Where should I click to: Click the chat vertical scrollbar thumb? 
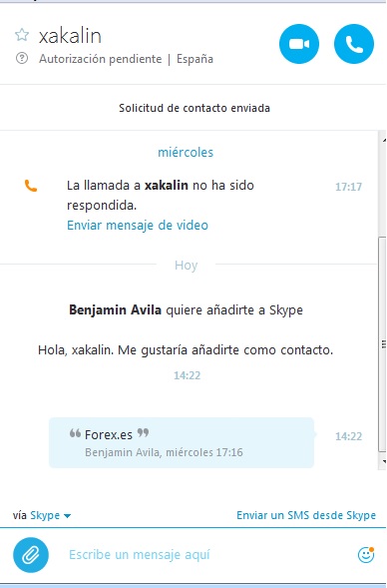[x=382, y=343]
